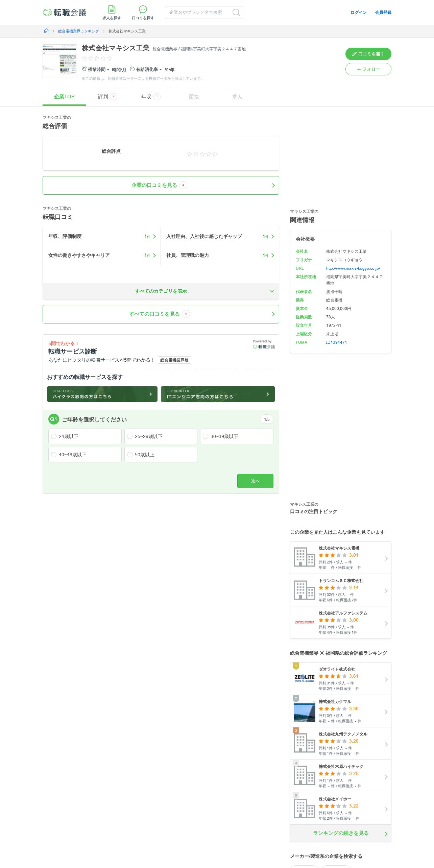Click the 残業時間 alarm clock icon
Image resolution: width=434 pixels, height=868 pixels.
click(x=84, y=69)
